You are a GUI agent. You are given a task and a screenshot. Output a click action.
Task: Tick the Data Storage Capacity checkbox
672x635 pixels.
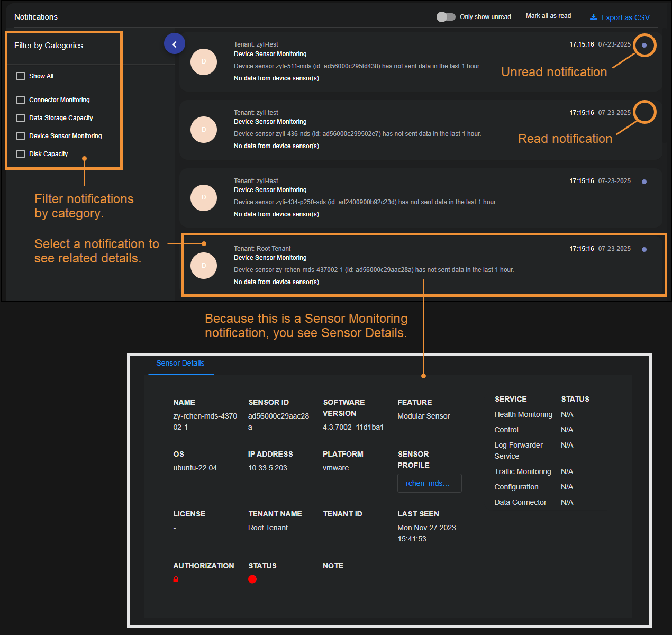pyautogui.click(x=21, y=118)
